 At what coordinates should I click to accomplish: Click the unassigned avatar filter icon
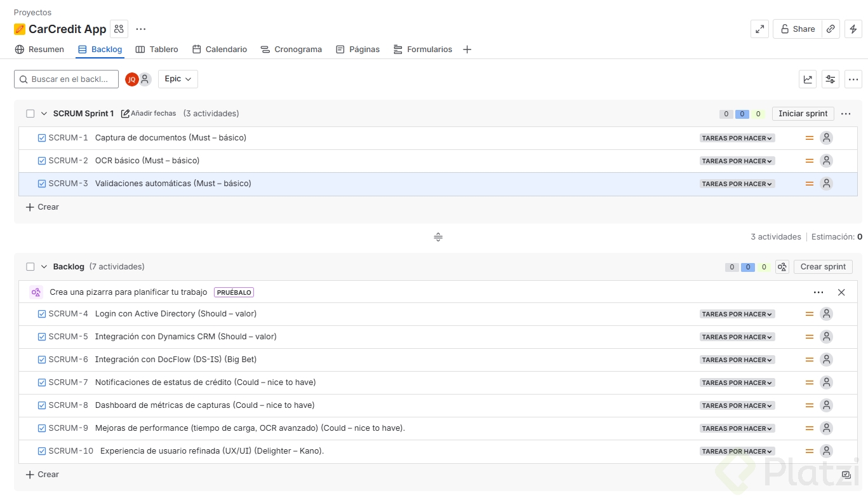[x=145, y=79]
